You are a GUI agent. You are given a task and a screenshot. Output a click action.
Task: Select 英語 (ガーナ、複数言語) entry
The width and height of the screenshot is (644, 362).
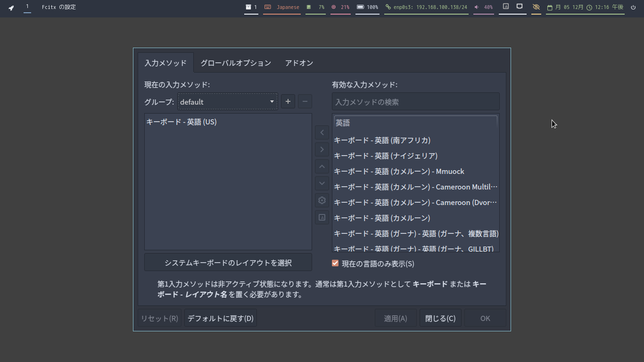[x=416, y=233]
